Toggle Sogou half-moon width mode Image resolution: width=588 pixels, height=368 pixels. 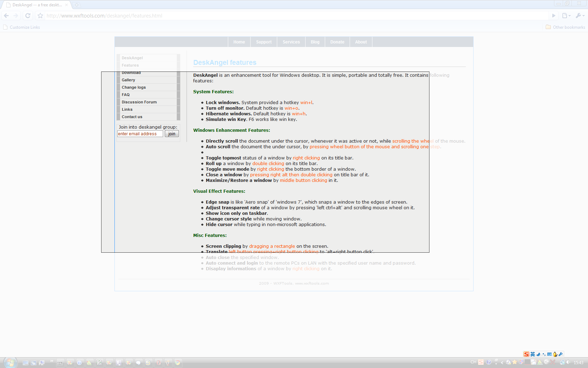(x=538, y=354)
